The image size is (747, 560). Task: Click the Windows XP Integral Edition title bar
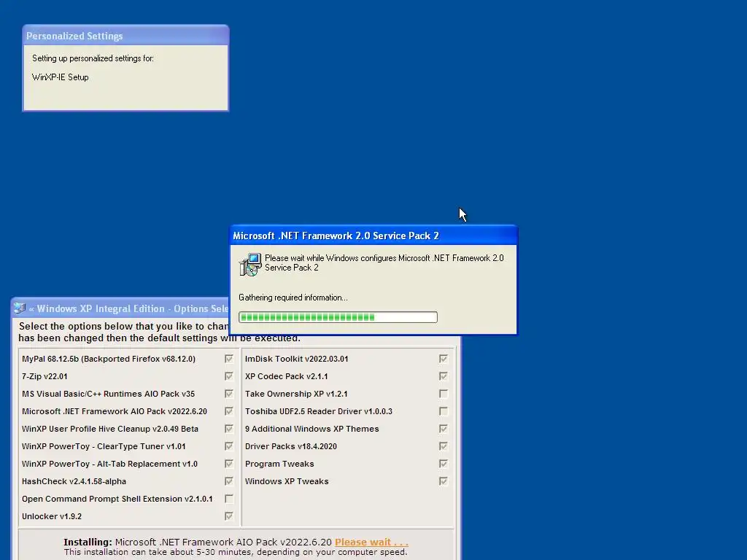pos(121,308)
